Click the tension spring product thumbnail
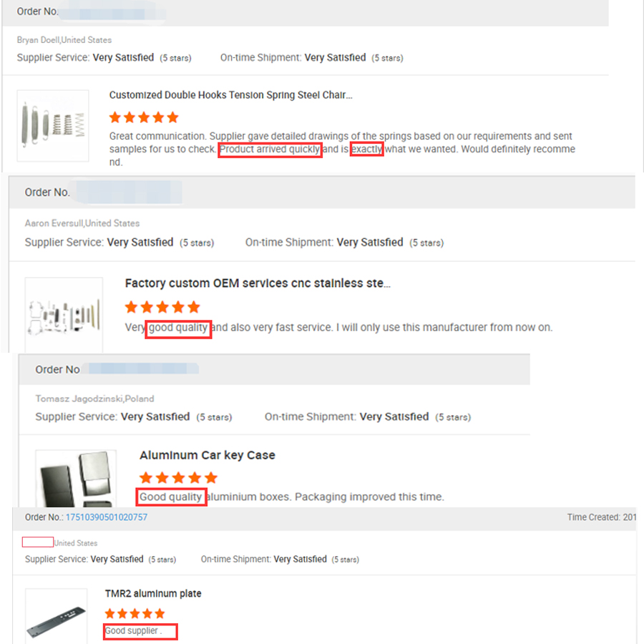 click(53, 126)
